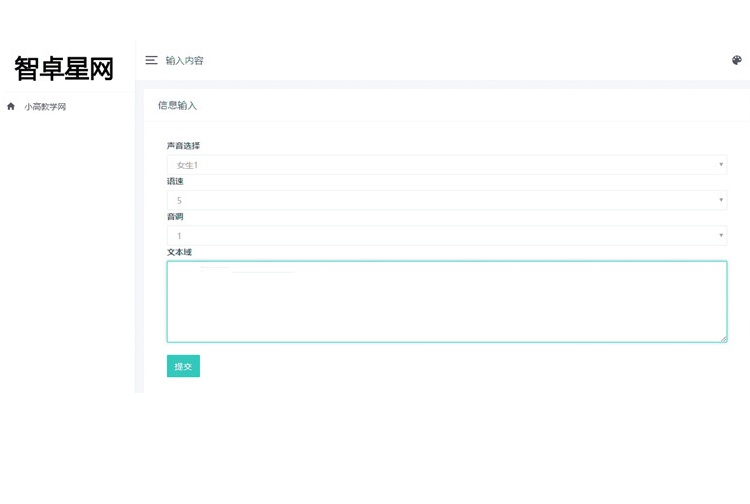Click the home icon in the sidebar
The image size is (750, 504).
[x=11, y=106]
